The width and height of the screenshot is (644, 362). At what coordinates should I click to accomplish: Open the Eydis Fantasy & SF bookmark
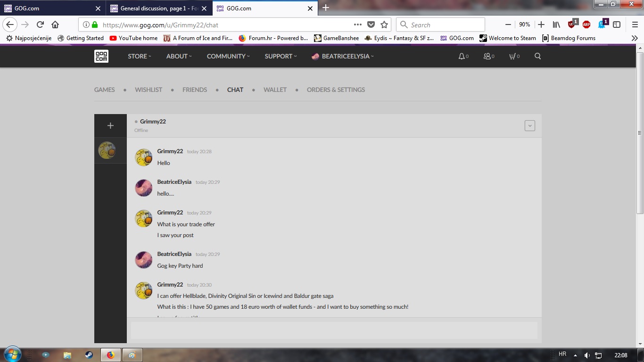pyautogui.click(x=399, y=38)
